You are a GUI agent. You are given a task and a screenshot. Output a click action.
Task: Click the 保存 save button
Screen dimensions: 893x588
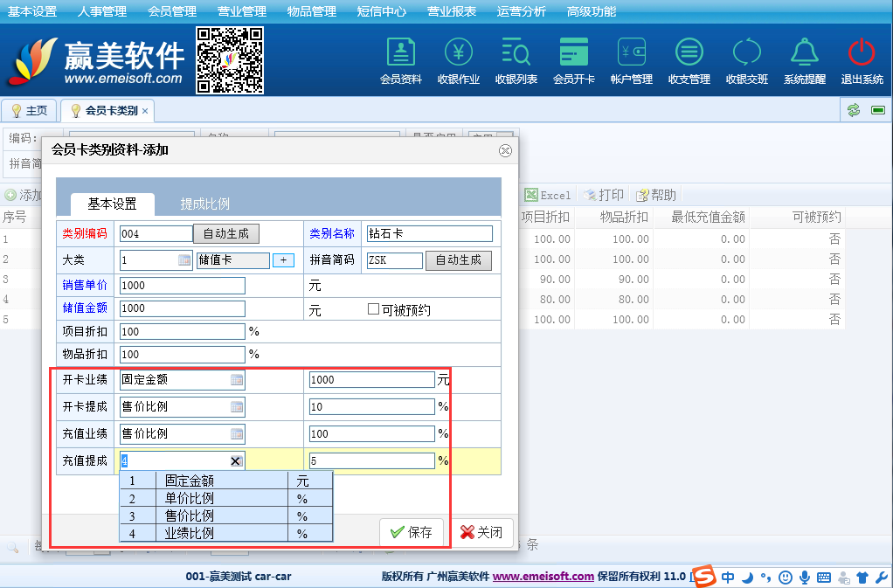(x=412, y=532)
